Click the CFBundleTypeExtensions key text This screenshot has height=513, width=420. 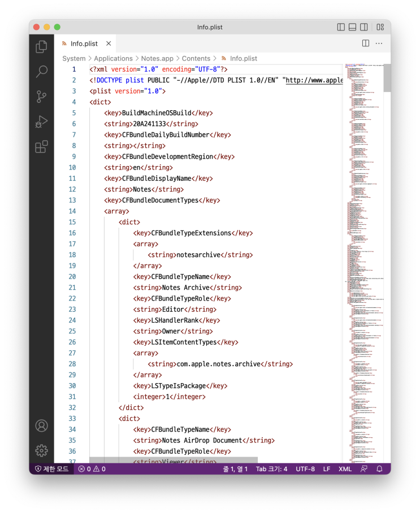point(191,233)
